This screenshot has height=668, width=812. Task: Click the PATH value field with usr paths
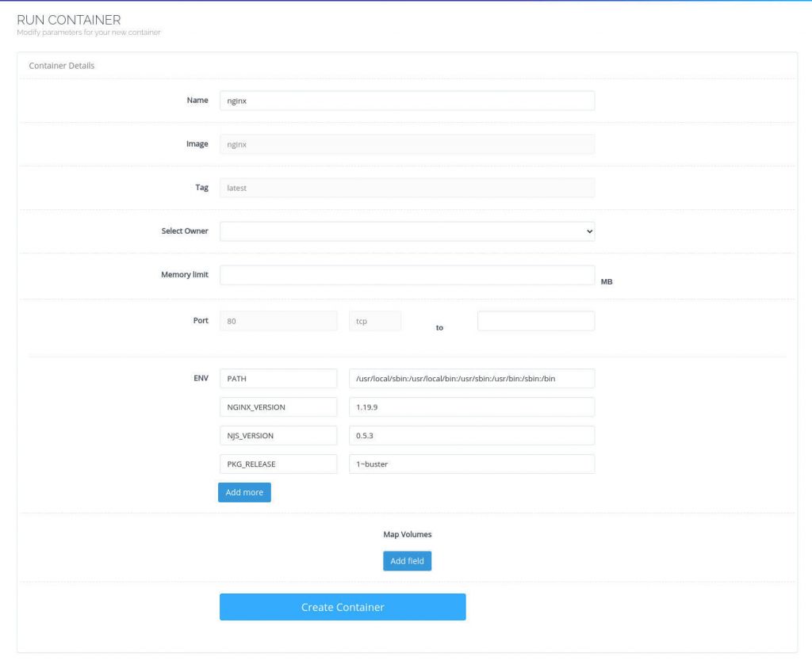click(x=472, y=378)
